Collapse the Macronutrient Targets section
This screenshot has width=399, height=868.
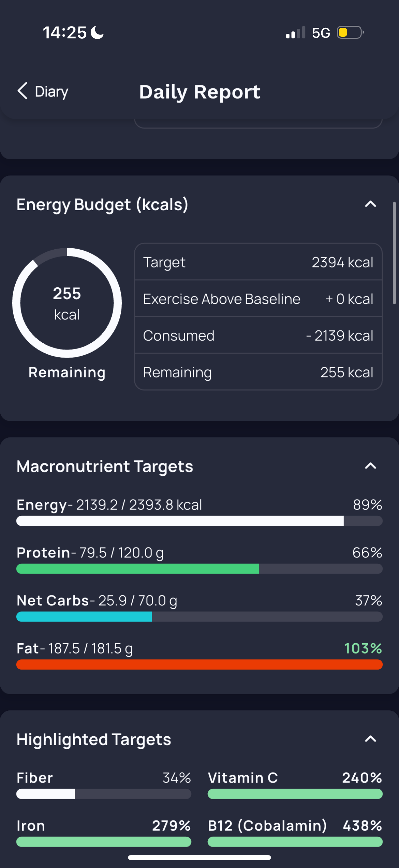pos(370,466)
